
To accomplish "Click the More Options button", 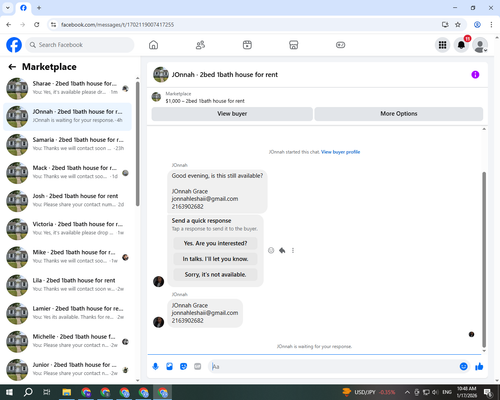I will tap(399, 114).
